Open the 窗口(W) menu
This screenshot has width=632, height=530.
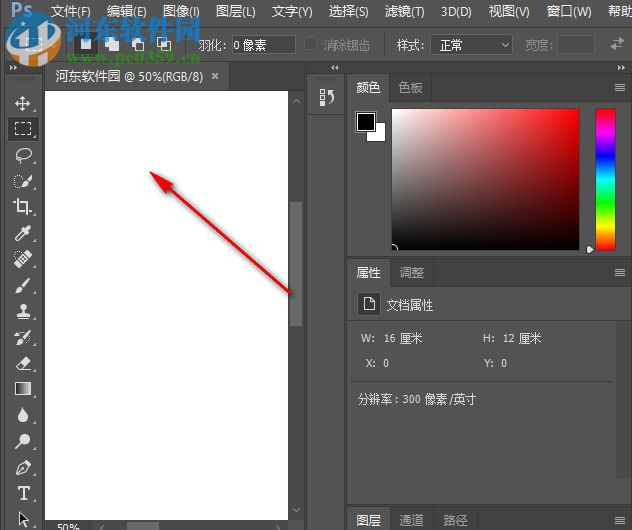point(569,11)
